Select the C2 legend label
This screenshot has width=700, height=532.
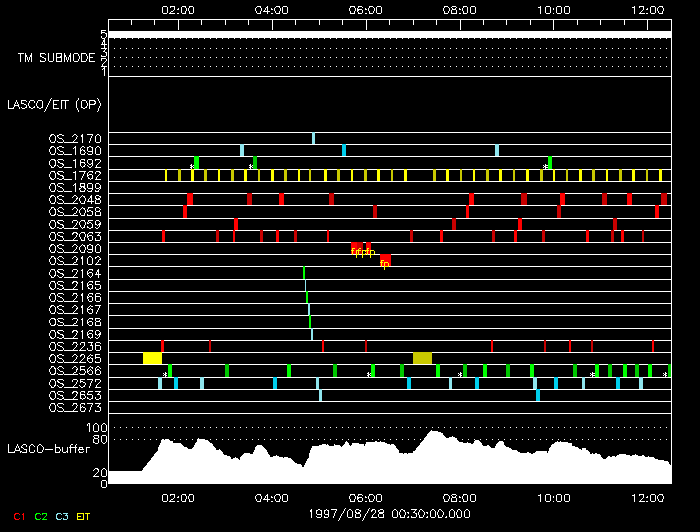tap(41, 517)
